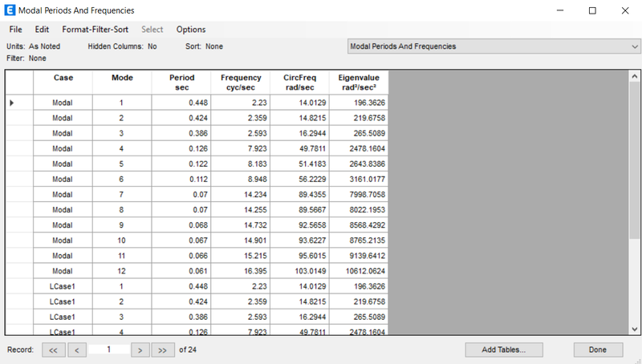Screen dimensions: 642x364
Task: Select eigenvalue cell 2478.1604 in Modal mode 4
Action: 359,149
